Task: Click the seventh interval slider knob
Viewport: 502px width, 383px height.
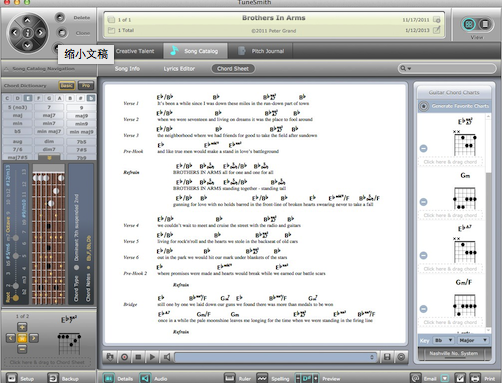Action: pos(15,238)
